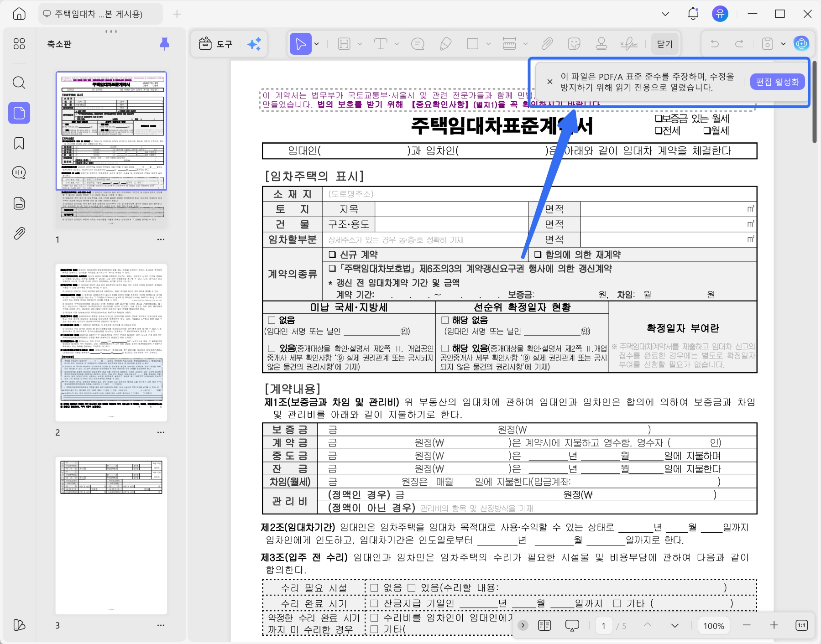This screenshot has width=821, height=644.
Task: Open the sticker tool
Action: point(574,44)
